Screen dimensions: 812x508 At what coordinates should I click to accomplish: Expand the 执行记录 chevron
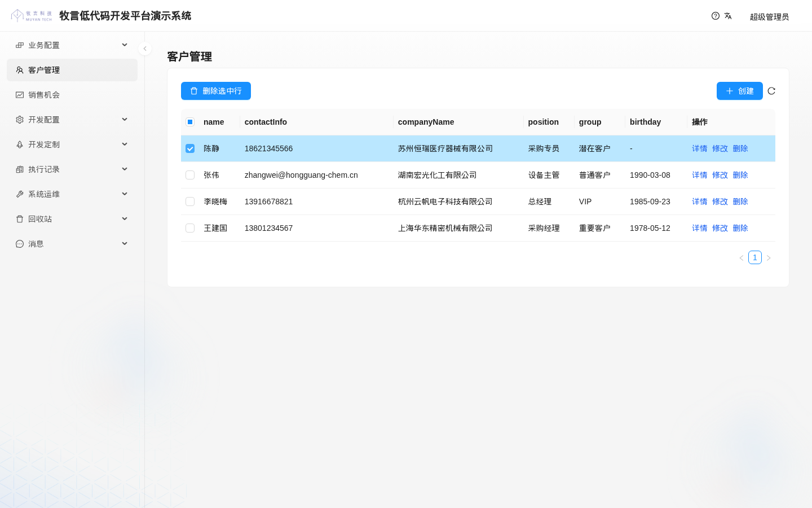point(125,169)
